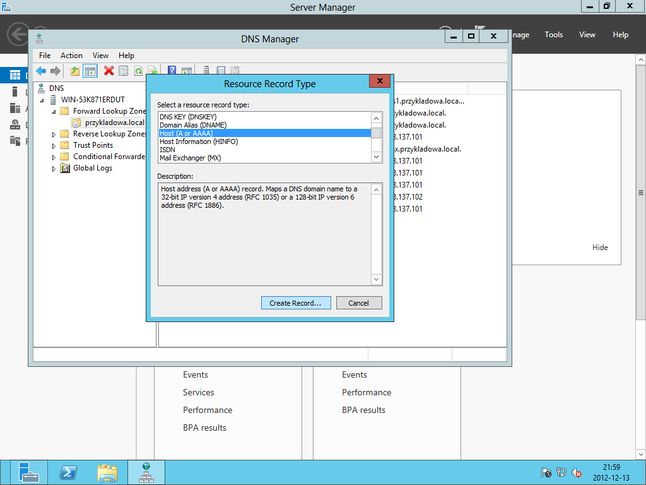Click Server Manager Dashboard sidebar icon
Image resolution: width=646 pixels, height=485 pixels.
coord(15,75)
